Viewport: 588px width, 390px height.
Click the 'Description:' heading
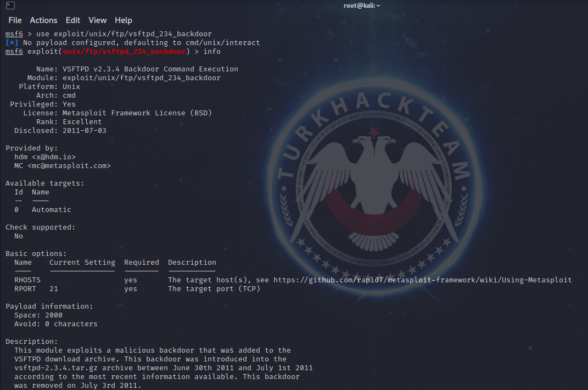(x=32, y=342)
